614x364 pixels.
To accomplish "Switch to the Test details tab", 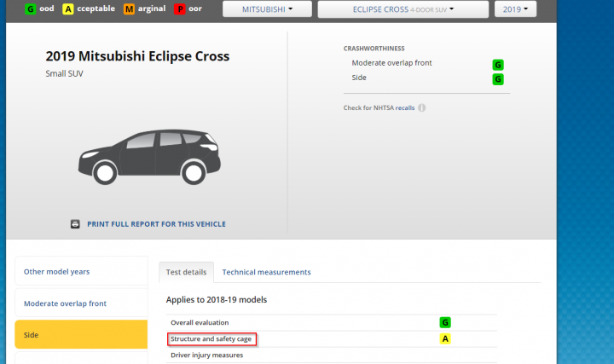I will (186, 272).
